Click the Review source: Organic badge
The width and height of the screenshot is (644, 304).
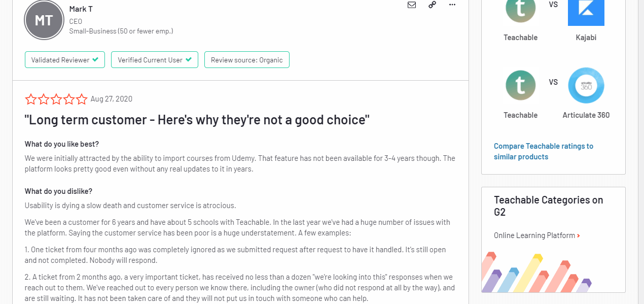[247, 60]
